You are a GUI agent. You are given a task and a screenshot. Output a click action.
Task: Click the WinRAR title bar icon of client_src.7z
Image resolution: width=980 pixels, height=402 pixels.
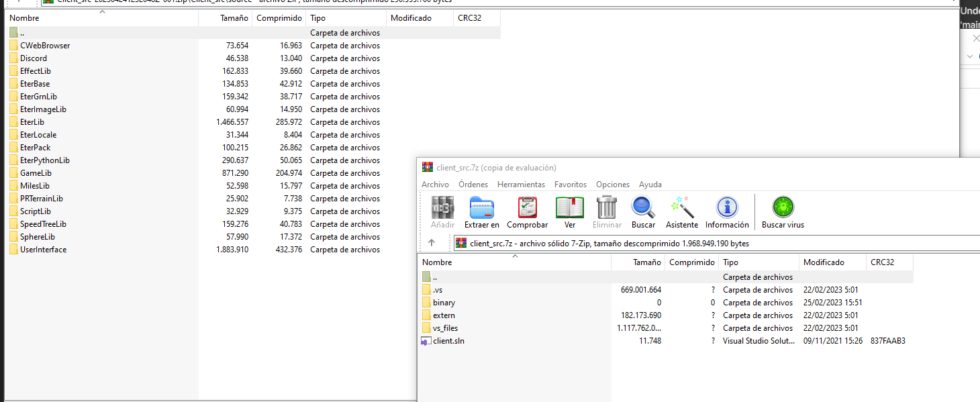[427, 167]
